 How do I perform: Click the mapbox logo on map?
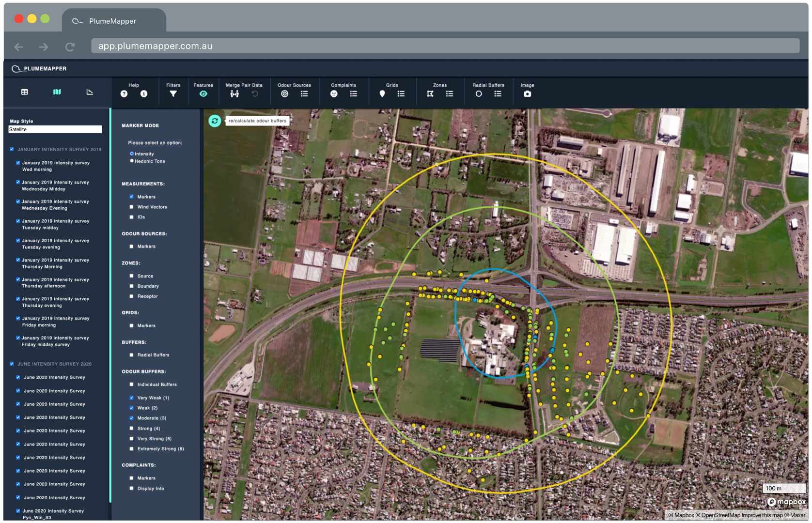(x=787, y=502)
